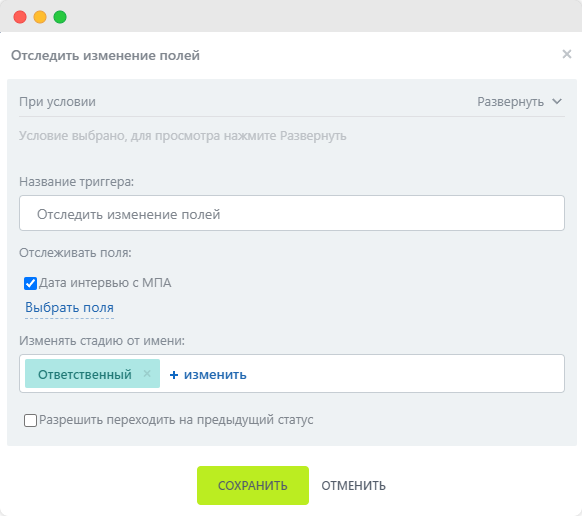
Task: Focus the Название триггера text field
Action: point(292,213)
